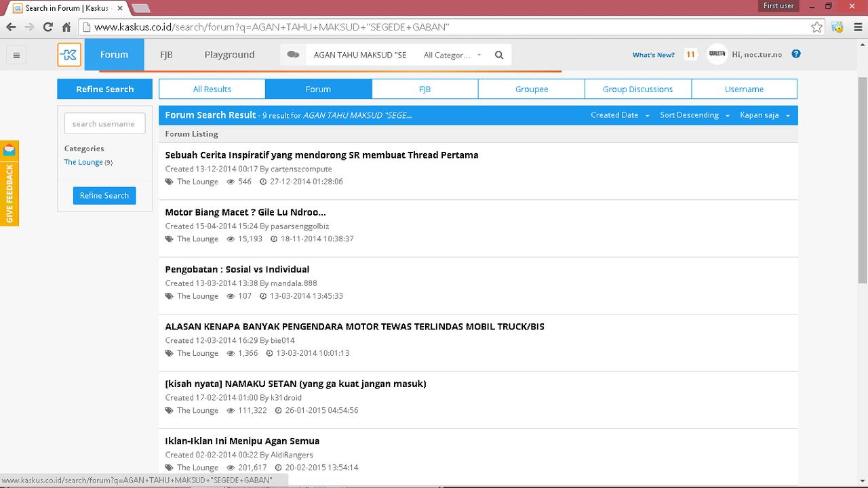Click tag icon of Pengobatan thread
868x488 pixels.
(169, 296)
